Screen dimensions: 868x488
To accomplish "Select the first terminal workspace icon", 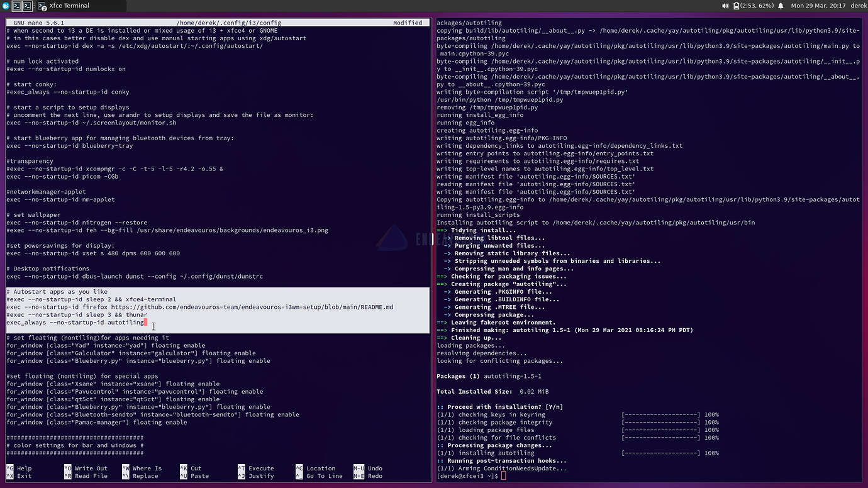I will 16,5.
